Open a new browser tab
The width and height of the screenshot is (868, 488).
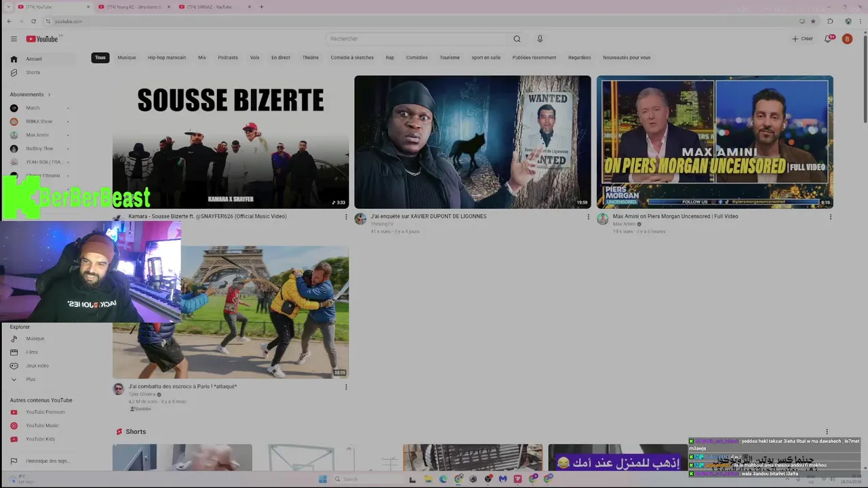pyautogui.click(x=262, y=7)
